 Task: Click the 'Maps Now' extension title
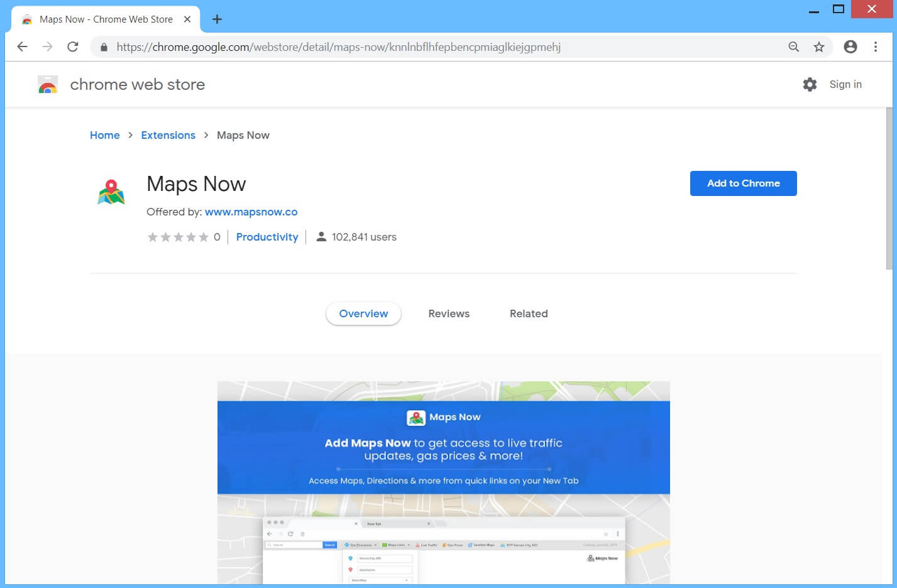196,184
